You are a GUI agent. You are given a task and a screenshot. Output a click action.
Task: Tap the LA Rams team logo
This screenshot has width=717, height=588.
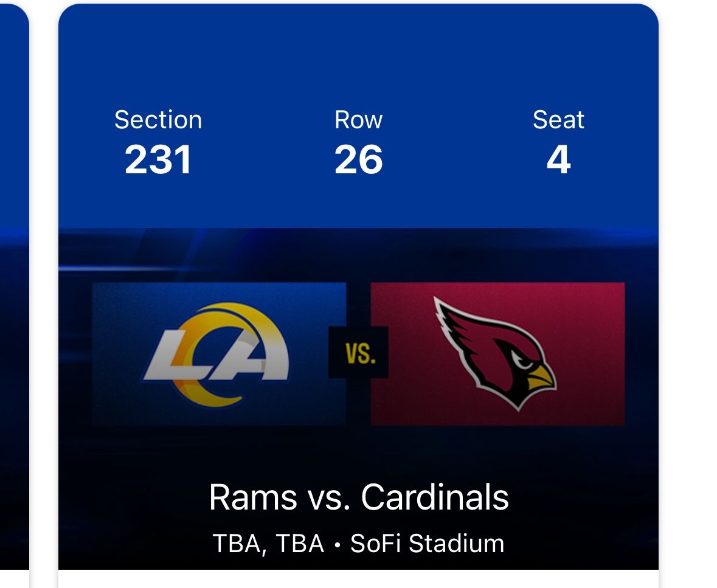[216, 354]
